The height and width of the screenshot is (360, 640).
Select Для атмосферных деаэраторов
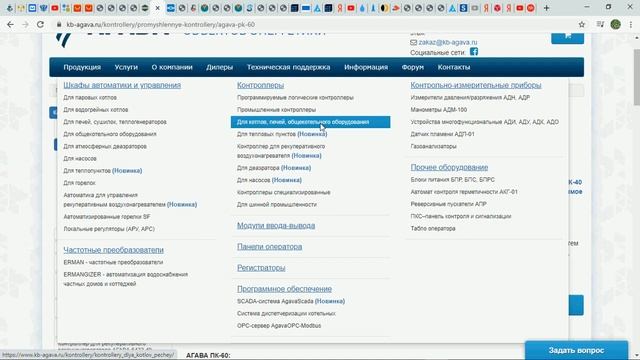pos(105,147)
